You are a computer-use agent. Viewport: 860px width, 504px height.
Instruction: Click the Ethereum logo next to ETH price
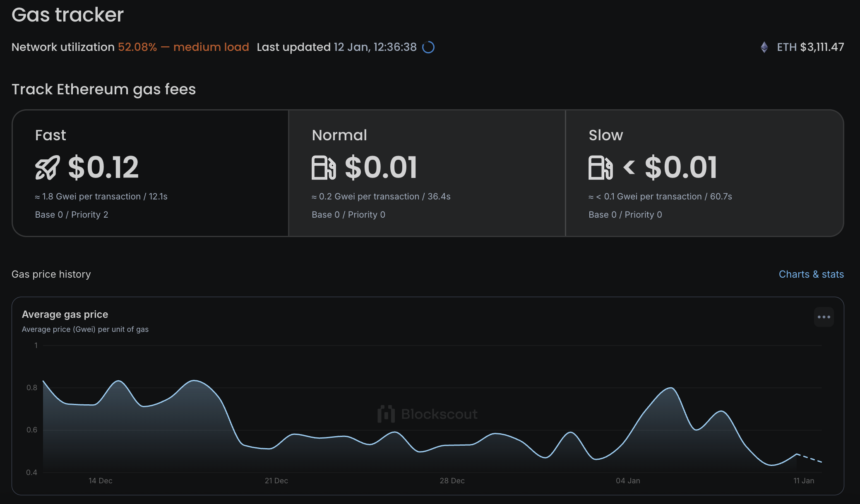coord(764,47)
